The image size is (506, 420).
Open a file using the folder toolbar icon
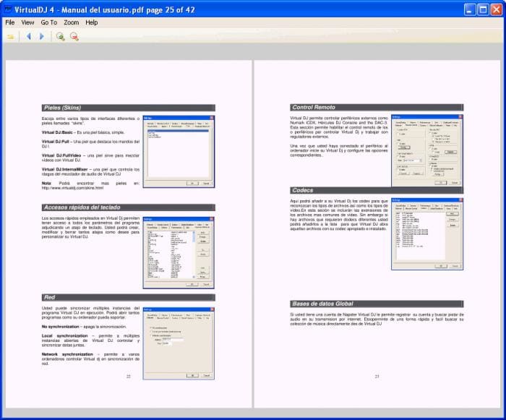click(x=11, y=37)
